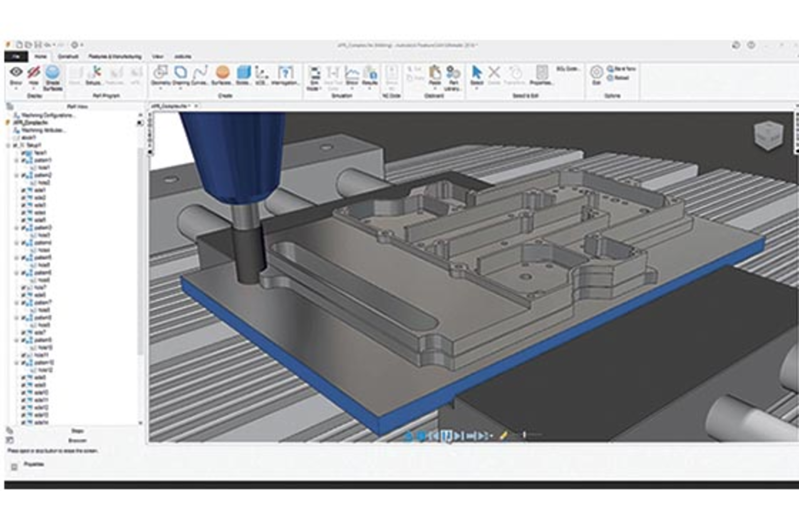Switch to the Construct ribbon tab
This screenshot has height=532, width=799.
pos(68,56)
